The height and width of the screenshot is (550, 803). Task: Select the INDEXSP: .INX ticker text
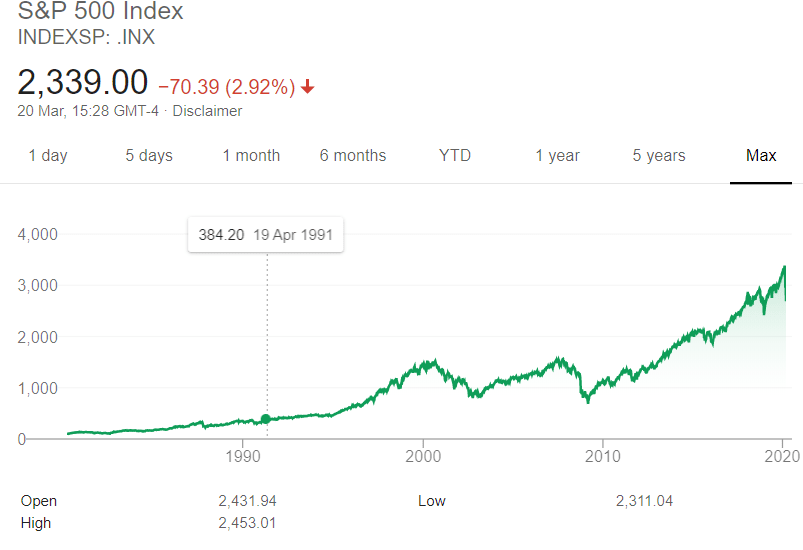tap(87, 38)
